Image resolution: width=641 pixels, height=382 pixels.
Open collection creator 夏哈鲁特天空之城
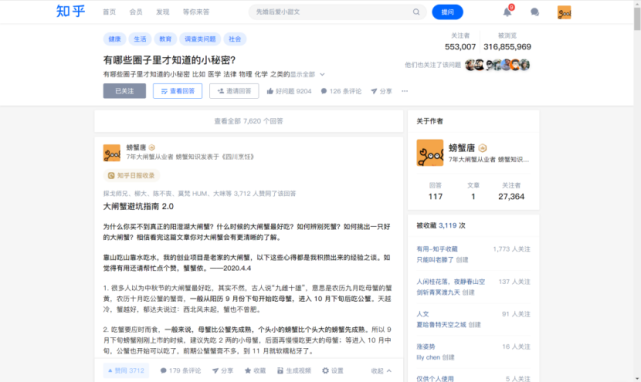pos(442,325)
